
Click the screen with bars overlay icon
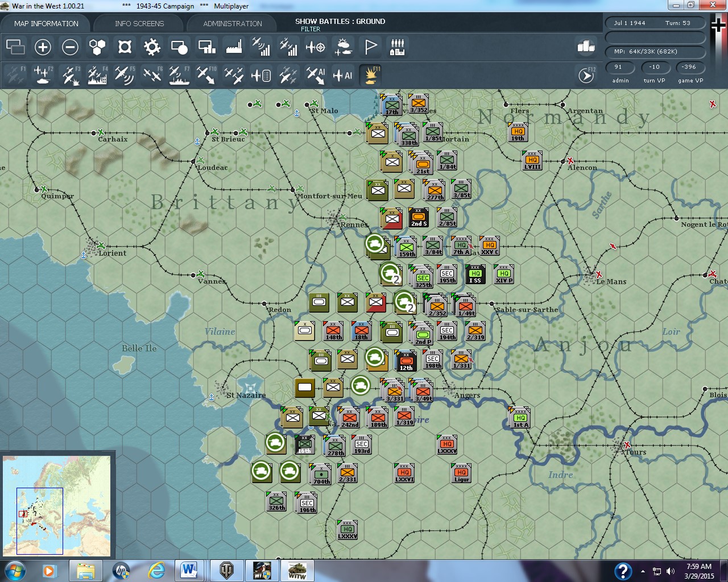coord(206,47)
